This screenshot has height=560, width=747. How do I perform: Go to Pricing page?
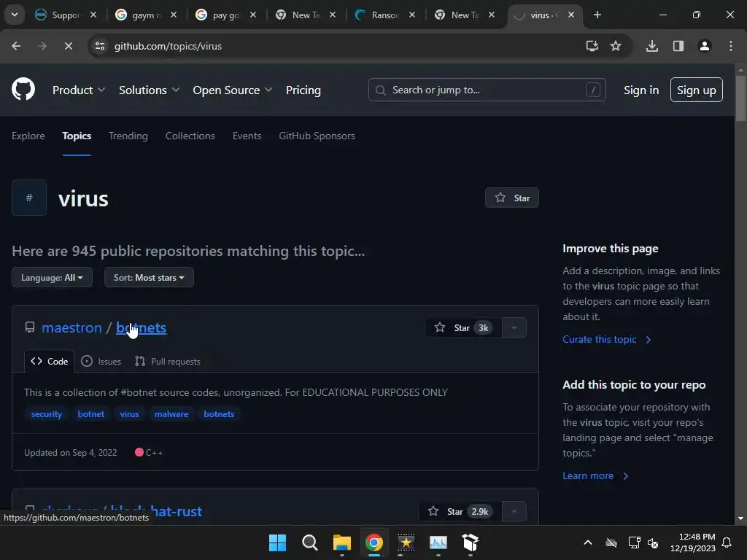[303, 90]
